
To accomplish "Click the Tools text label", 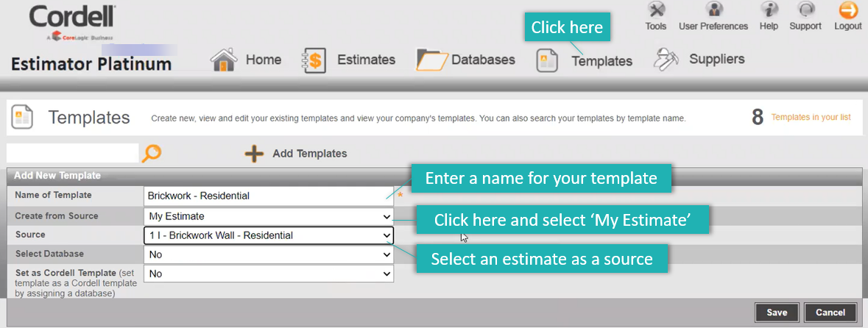I will pos(656,26).
